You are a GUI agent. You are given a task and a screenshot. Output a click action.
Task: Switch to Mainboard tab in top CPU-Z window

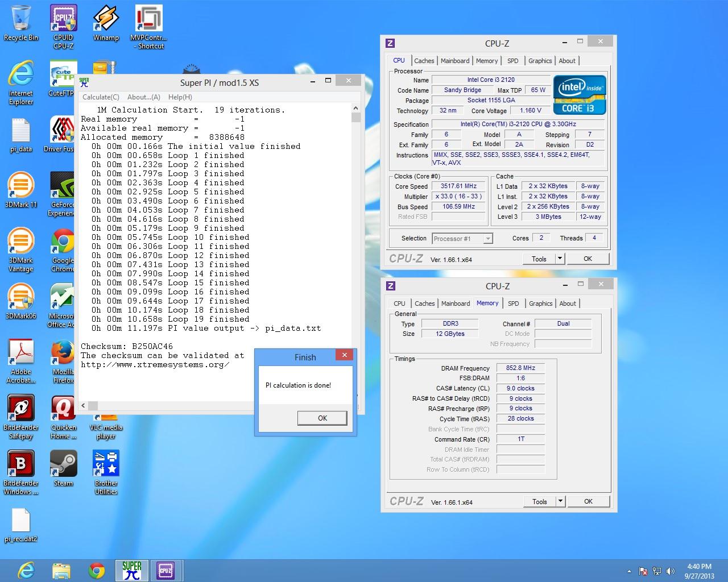click(455, 61)
